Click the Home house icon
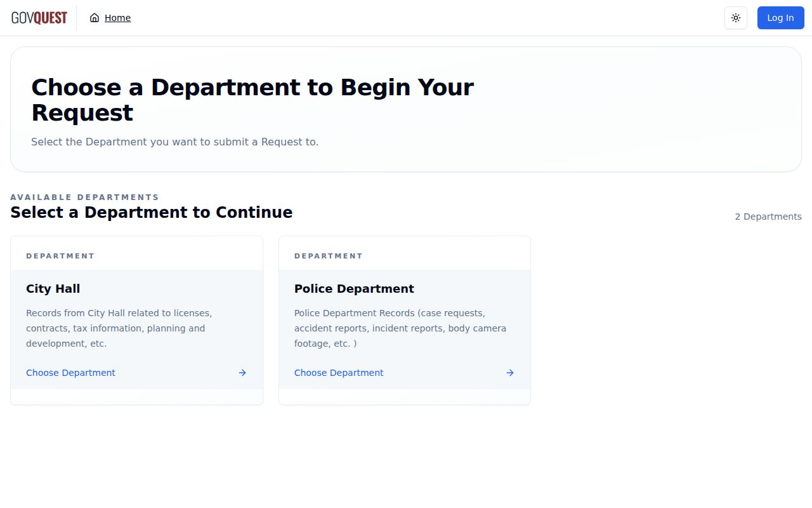Viewport: 812px width, 508px height. [95, 18]
